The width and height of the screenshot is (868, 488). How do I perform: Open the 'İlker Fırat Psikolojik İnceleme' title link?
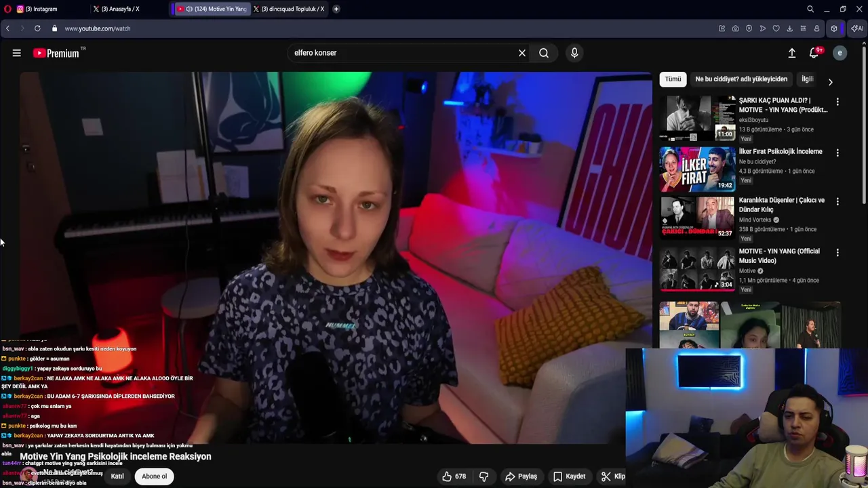tap(781, 151)
